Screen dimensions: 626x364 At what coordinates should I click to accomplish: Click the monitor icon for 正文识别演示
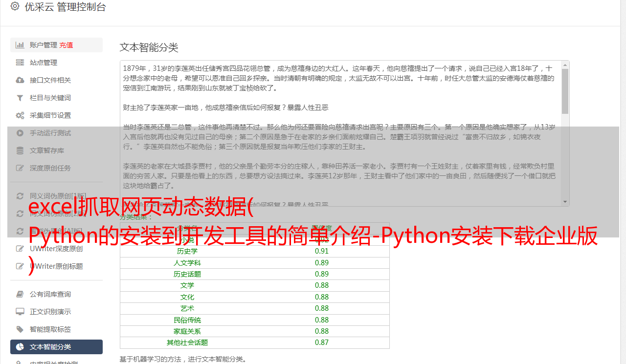click(20, 312)
